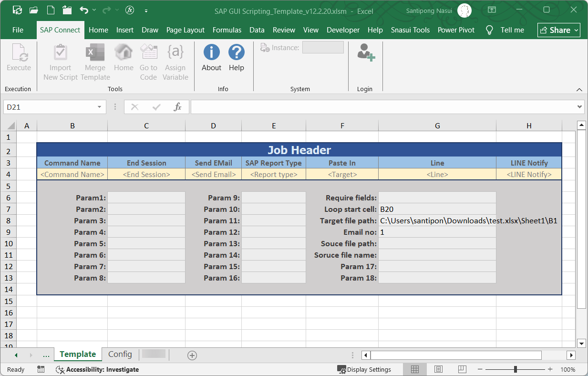Switch to Page Layout view icon
Viewport: 588px width, 376px height.
click(438, 369)
